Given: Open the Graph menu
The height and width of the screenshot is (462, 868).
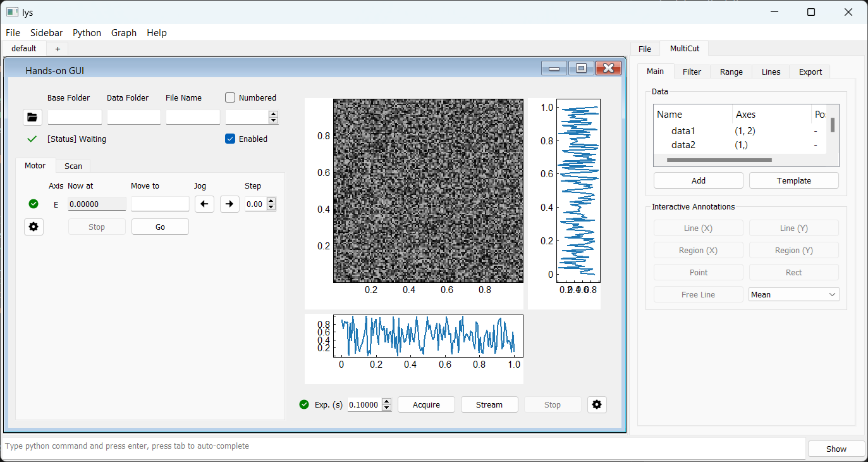Looking at the screenshot, I should click(x=123, y=33).
